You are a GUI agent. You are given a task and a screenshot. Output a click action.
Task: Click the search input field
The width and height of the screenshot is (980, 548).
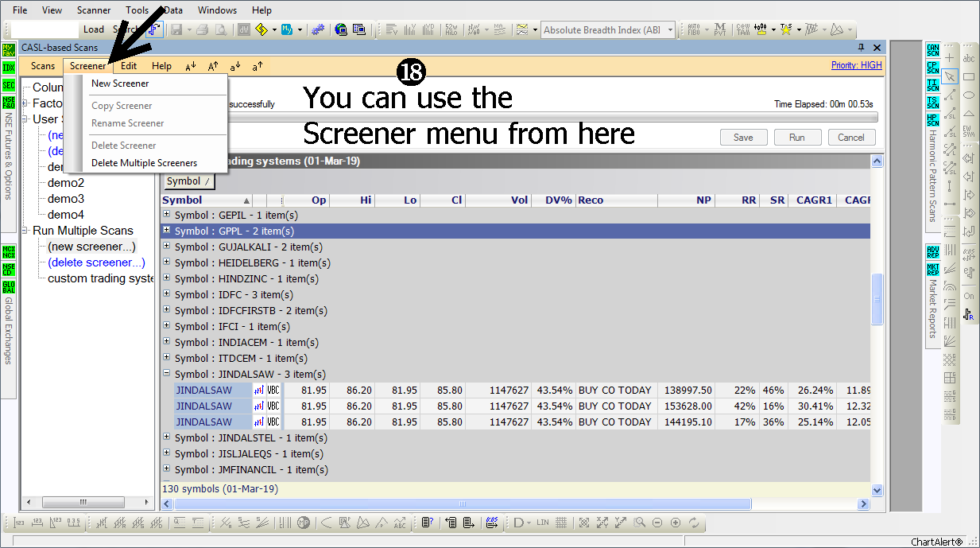coord(45,29)
